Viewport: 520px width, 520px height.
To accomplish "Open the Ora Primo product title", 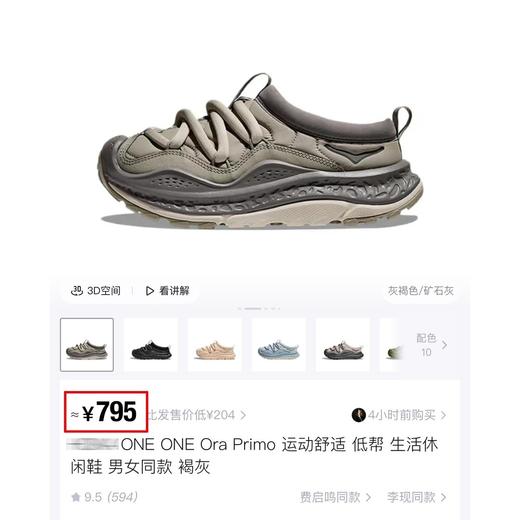I will [253, 455].
